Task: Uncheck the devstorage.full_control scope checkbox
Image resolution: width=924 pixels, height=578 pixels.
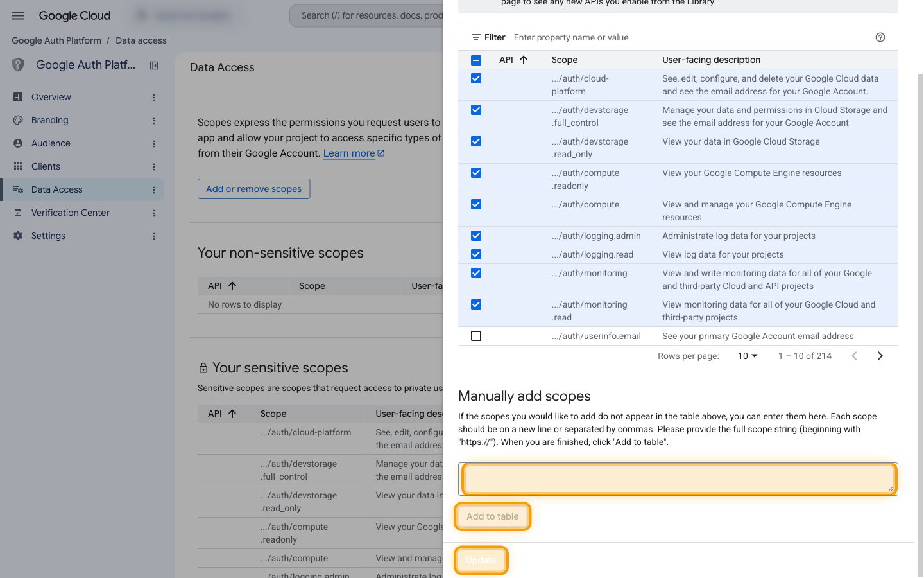Action: coord(476,110)
